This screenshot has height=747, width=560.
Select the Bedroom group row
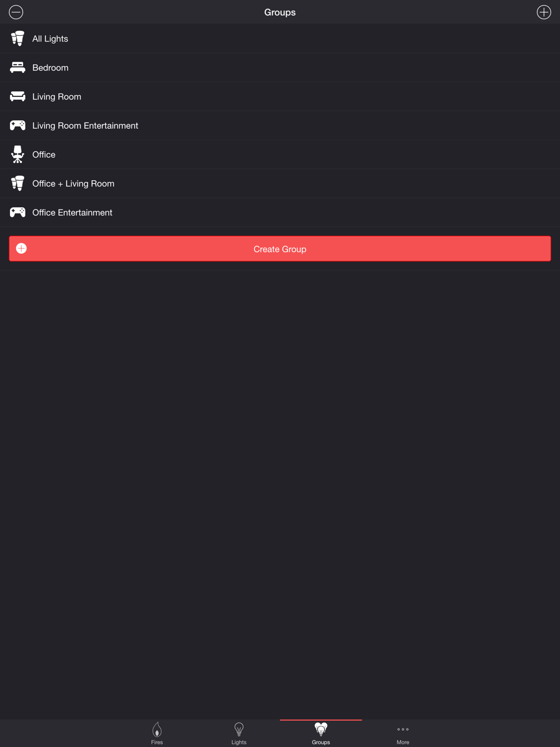point(280,68)
